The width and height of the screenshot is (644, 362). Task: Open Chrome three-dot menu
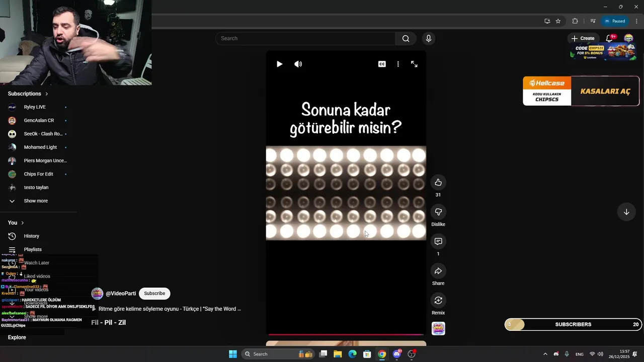click(636, 21)
